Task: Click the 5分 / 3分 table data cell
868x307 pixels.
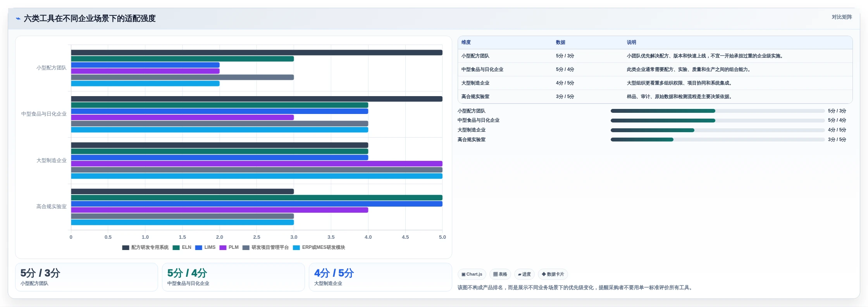Action: tap(565, 56)
